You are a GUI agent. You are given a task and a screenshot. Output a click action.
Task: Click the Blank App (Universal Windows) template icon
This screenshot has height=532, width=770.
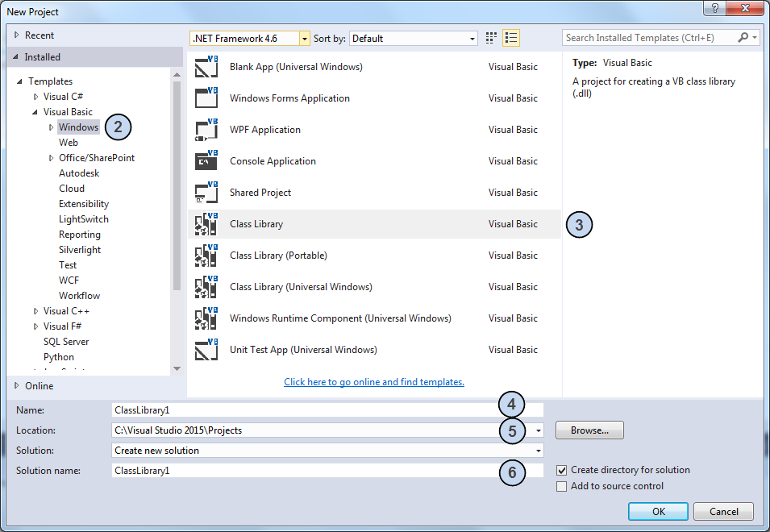point(206,67)
